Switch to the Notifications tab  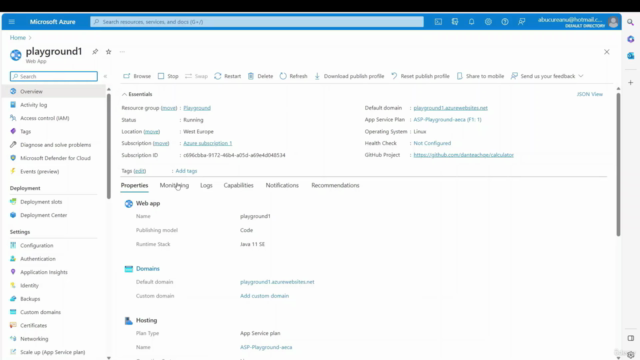pos(282,185)
